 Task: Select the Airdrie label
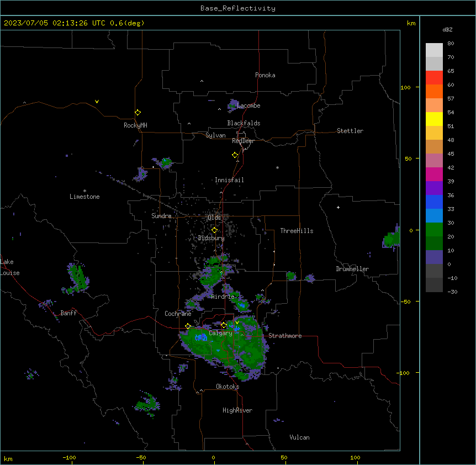pos(223,297)
